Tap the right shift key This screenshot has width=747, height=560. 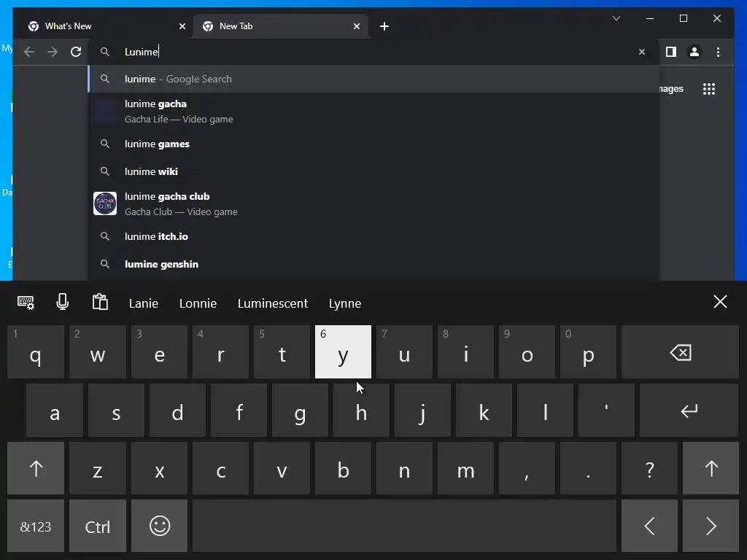(x=711, y=468)
